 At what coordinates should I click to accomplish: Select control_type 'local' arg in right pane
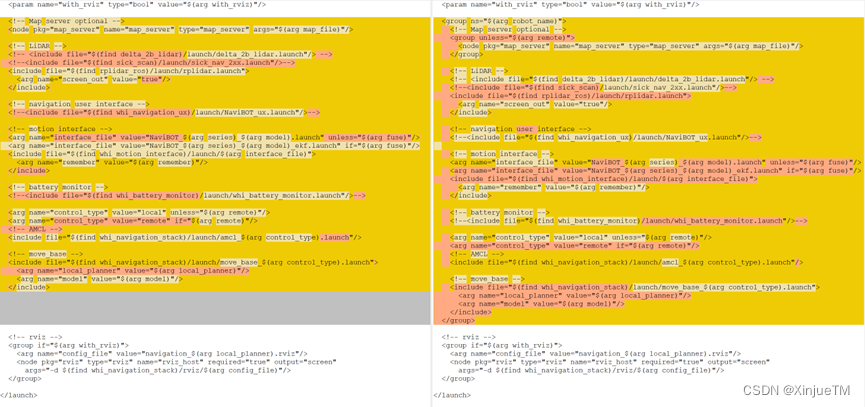point(581,237)
